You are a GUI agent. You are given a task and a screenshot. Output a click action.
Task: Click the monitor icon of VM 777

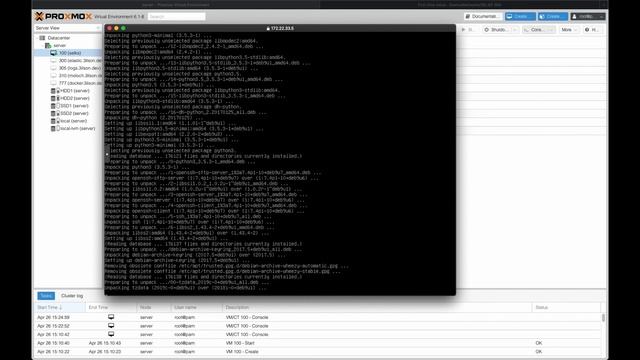click(x=53, y=83)
